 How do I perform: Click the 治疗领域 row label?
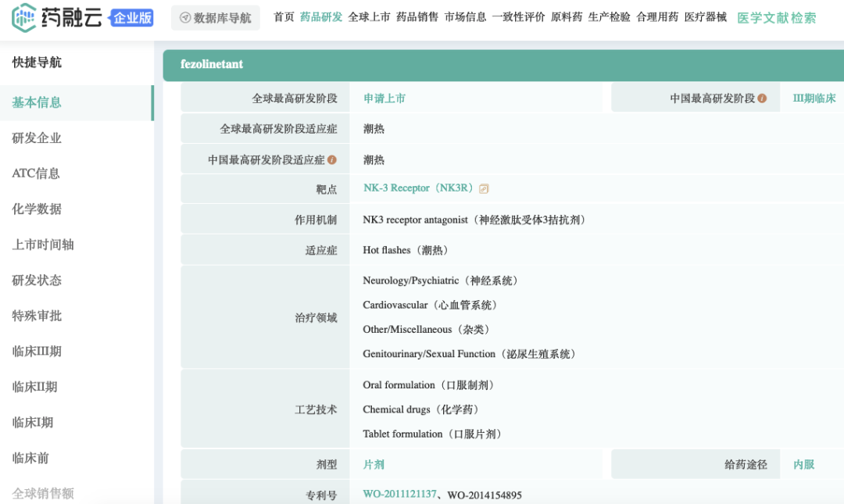316,318
